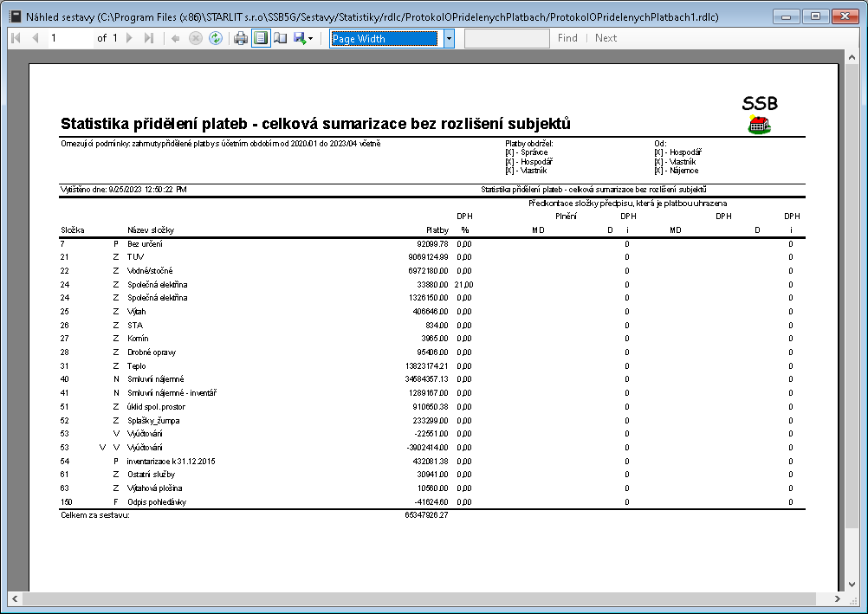Viewport: 868px width, 614px height.
Task: Expand the Page Width zoom dropdown
Action: (449, 38)
